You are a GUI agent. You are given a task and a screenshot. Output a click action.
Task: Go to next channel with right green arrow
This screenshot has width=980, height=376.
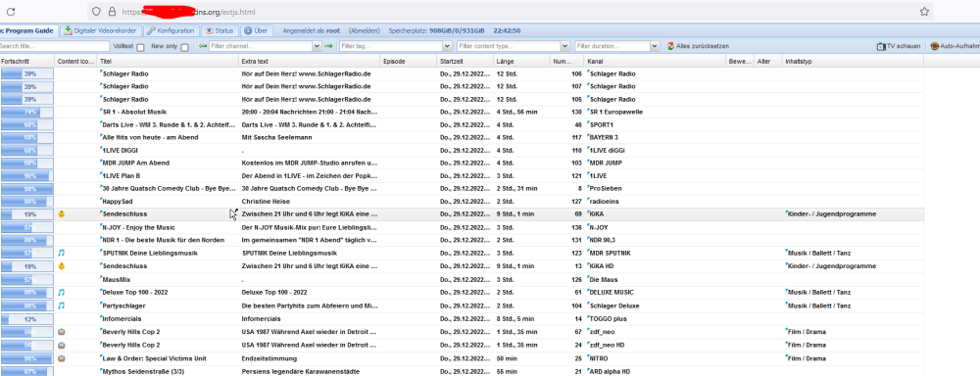click(328, 46)
